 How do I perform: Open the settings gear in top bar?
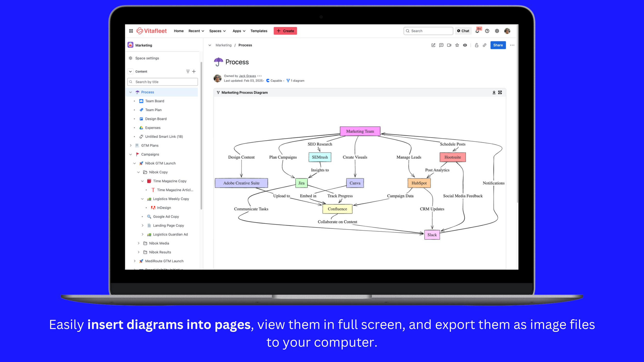click(497, 31)
